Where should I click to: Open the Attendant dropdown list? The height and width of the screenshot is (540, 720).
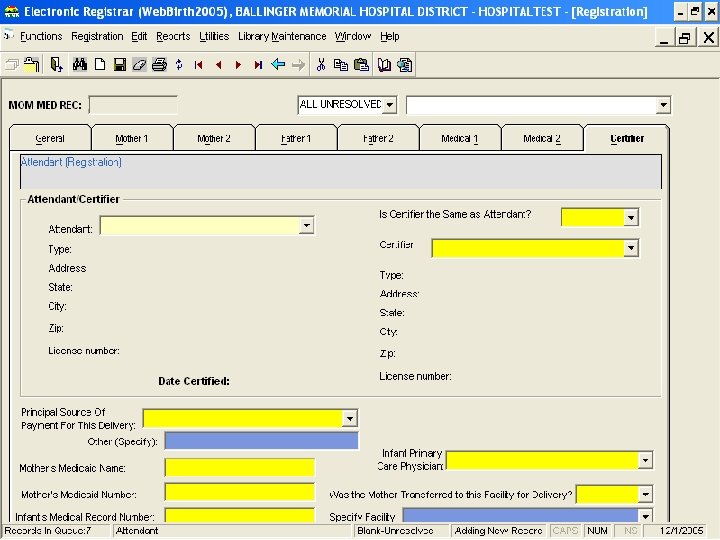[x=306, y=227]
